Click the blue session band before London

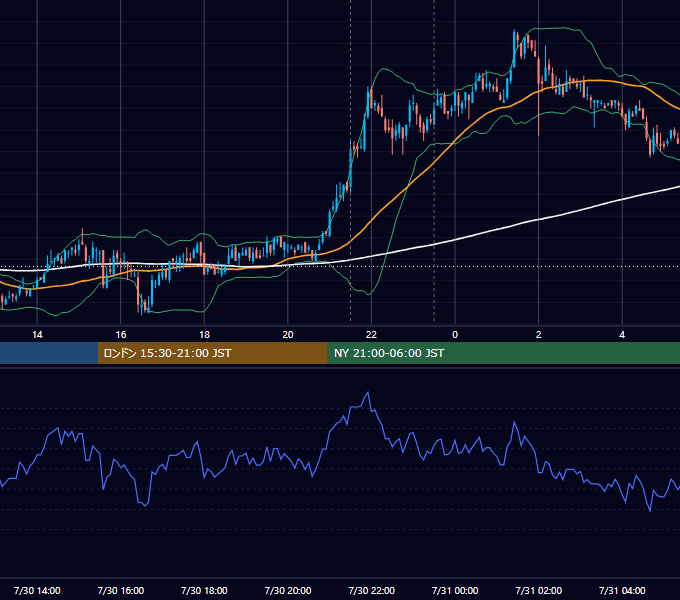(49, 353)
